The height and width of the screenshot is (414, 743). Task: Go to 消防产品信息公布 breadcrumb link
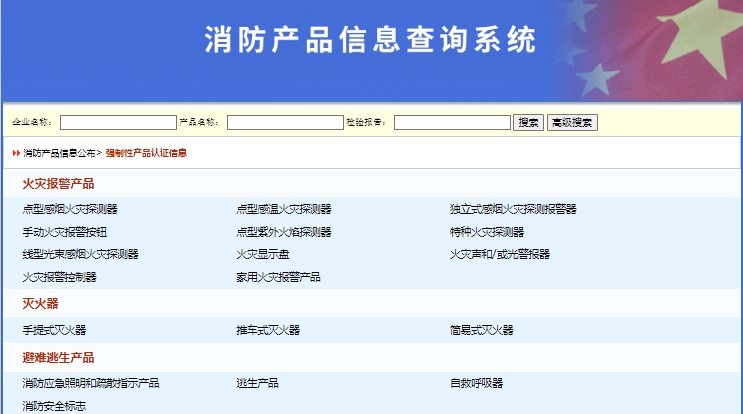click(x=59, y=153)
